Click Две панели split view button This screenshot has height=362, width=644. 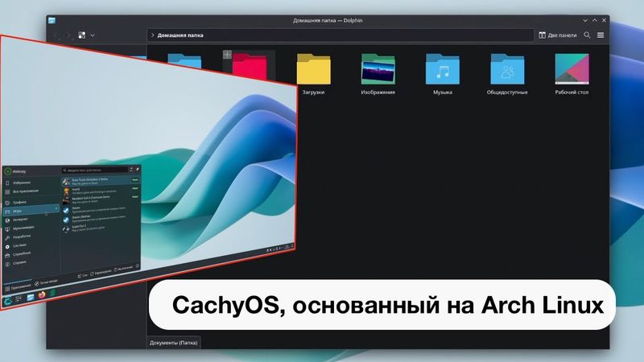point(558,35)
